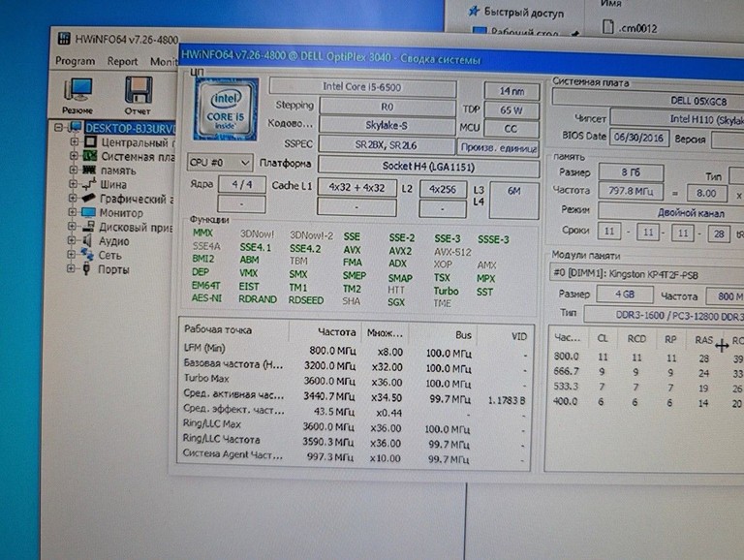Open the CPU #0 selector dropdown
The image size is (744, 560).
click(220, 163)
